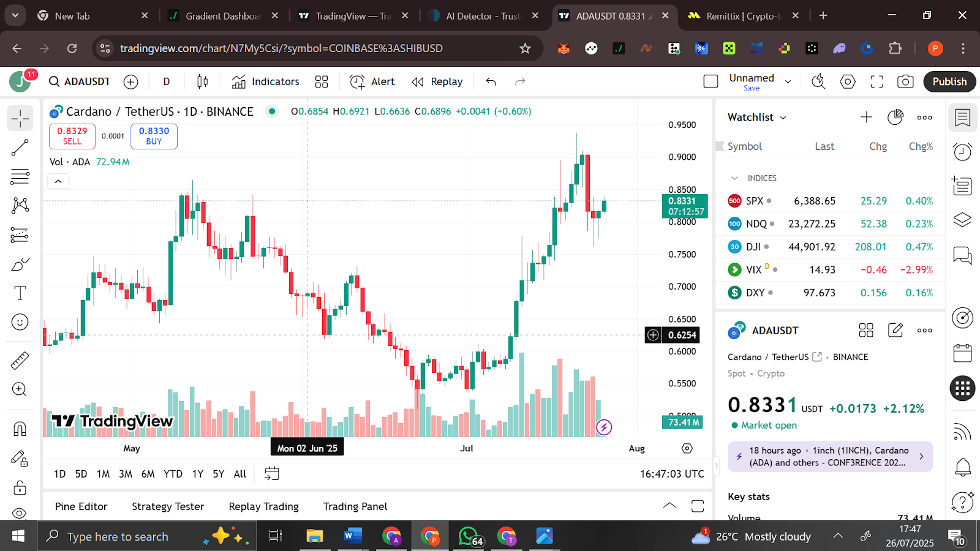Activate the zoom in tool
Screen dimensions: 980x551
click(x=20, y=389)
